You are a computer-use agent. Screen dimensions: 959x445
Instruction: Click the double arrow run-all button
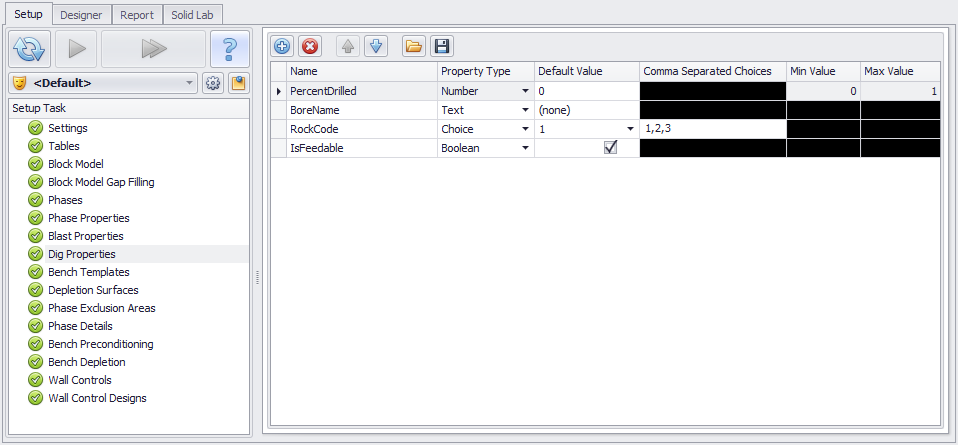point(153,49)
